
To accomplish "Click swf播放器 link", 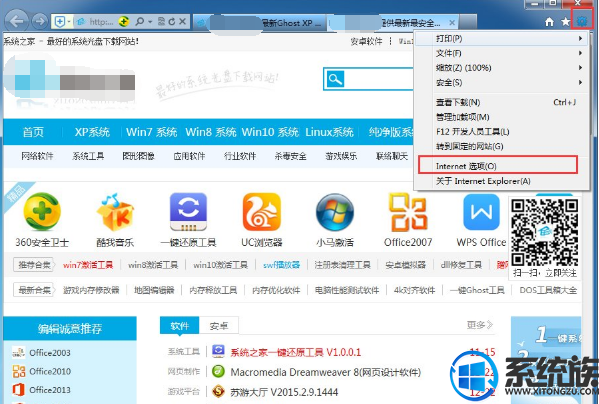I will coord(281,265).
